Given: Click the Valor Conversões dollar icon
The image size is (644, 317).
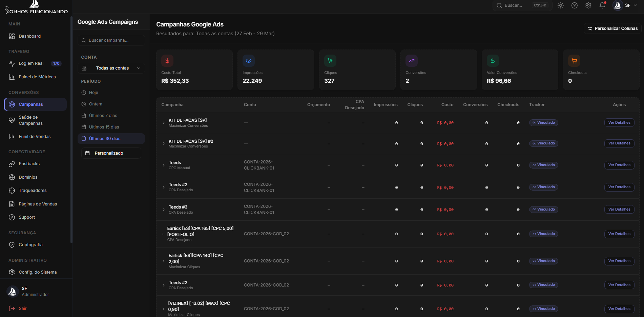Looking at the screenshot, I should click(493, 61).
